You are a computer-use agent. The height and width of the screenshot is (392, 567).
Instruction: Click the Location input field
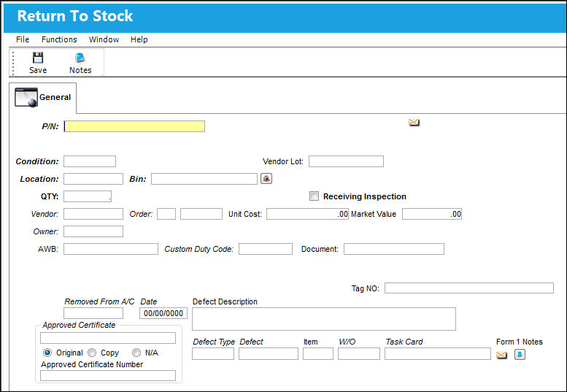(93, 179)
